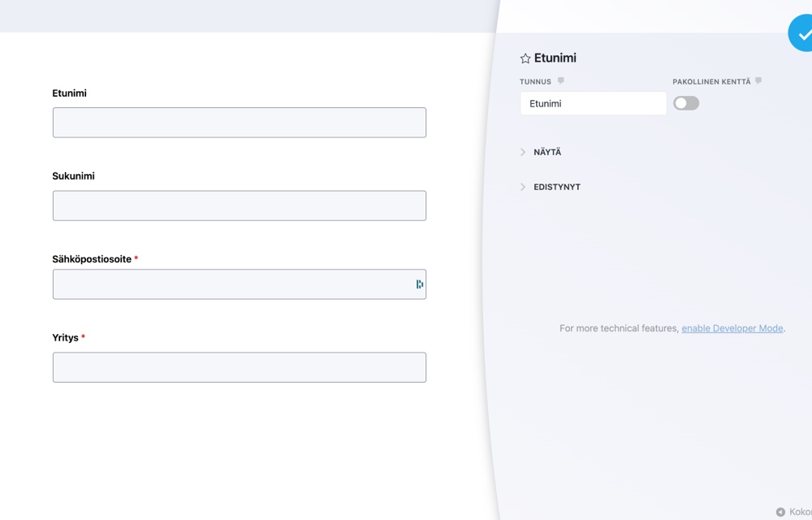This screenshot has width=812, height=520.
Task: Enable the Pakollinen kenttä toggle switch
Action: (x=686, y=103)
